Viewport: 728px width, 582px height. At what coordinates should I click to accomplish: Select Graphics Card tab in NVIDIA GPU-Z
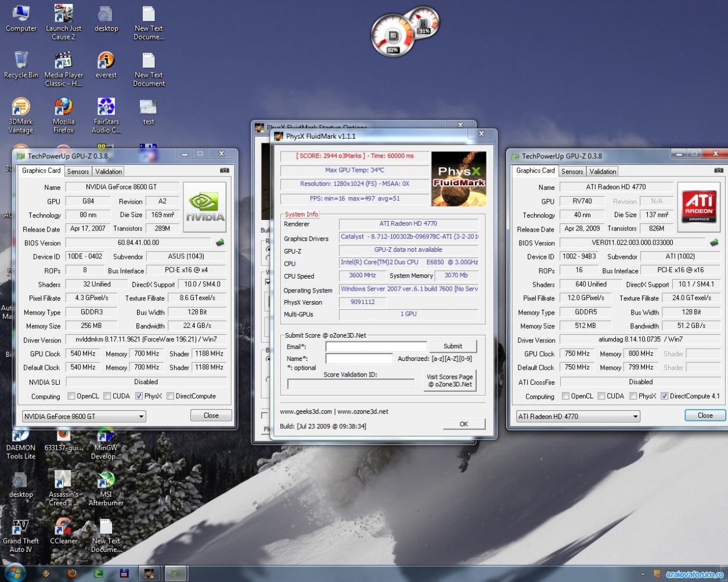(41, 171)
